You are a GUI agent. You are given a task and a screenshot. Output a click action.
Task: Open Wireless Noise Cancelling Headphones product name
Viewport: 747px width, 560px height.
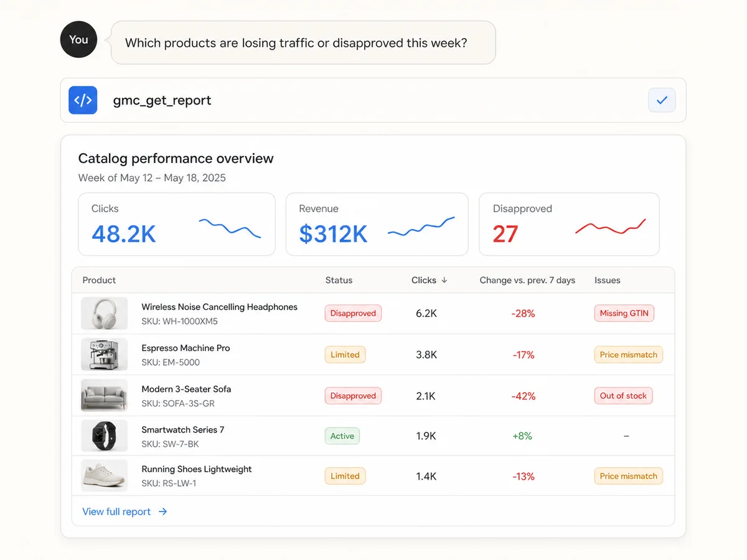pyautogui.click(x=219, y=307)
